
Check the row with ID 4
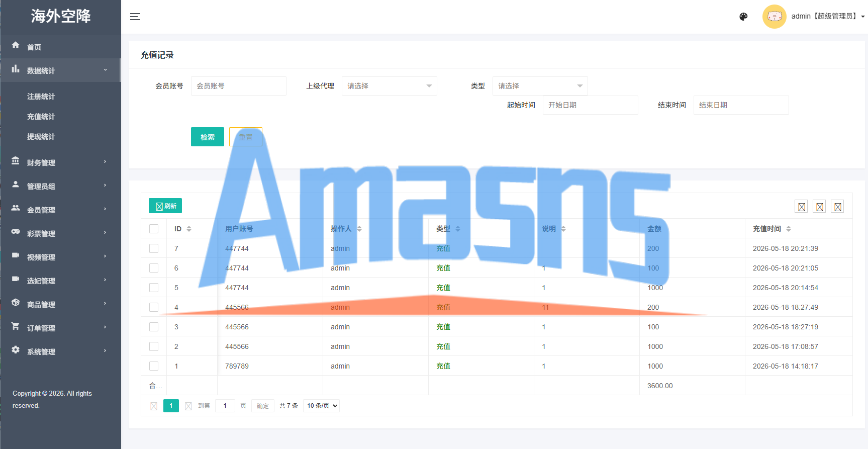click(154, 307)
